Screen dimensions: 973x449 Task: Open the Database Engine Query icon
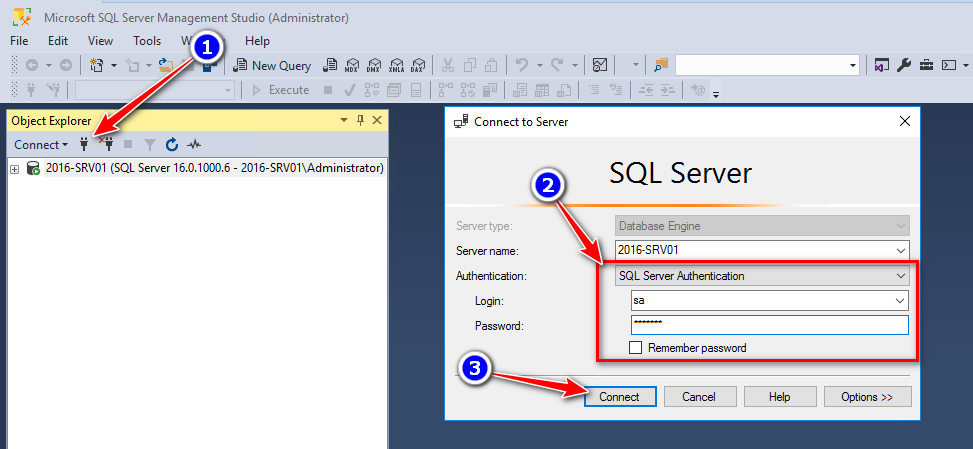coord(330,64)
